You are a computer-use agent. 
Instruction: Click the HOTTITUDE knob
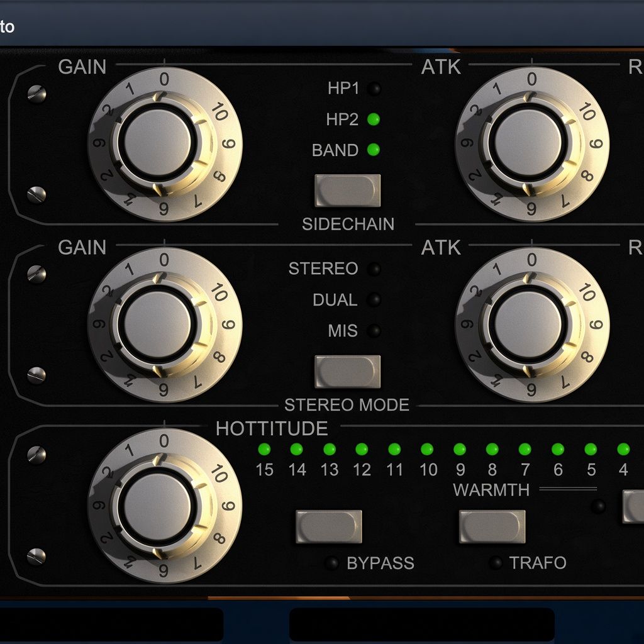pos(165,506)
